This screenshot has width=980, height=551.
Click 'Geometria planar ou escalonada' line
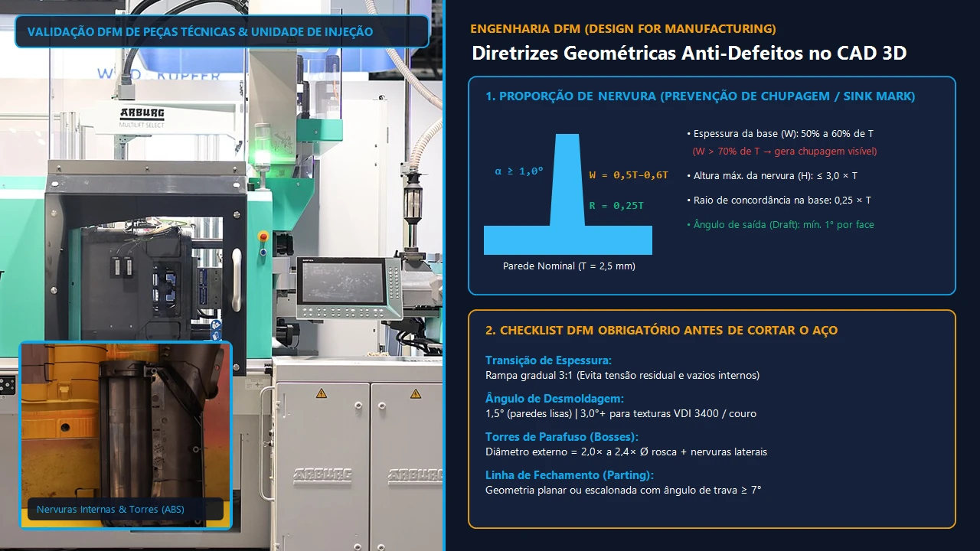coord(623,490)
